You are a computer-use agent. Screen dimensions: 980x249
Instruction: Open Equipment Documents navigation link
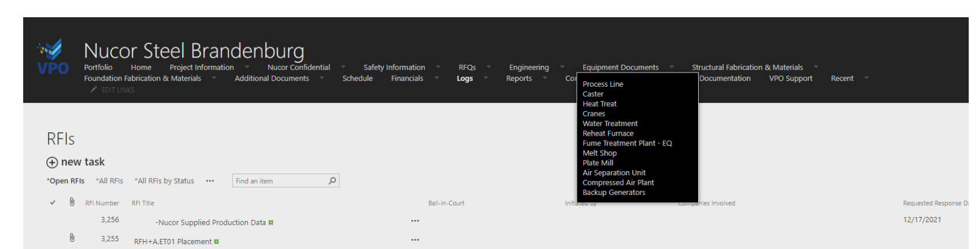point(620,68)
